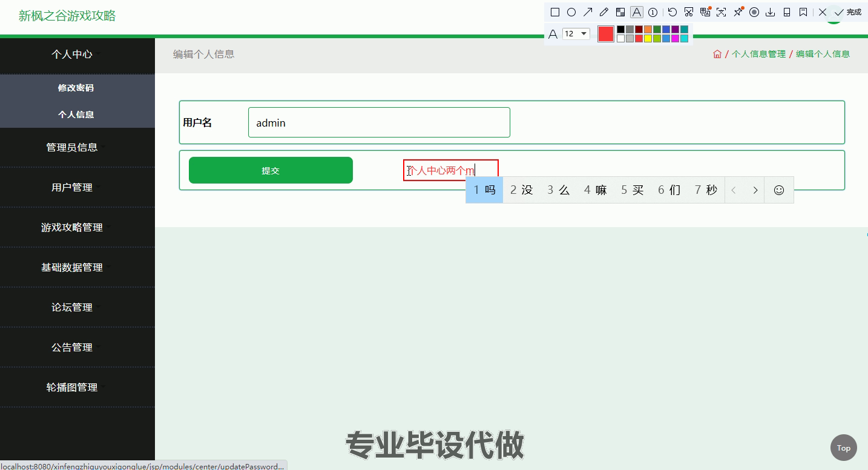Choose IME candidate 7 秒
Viewport: 868px width, 470px height.
coord(706,190)
